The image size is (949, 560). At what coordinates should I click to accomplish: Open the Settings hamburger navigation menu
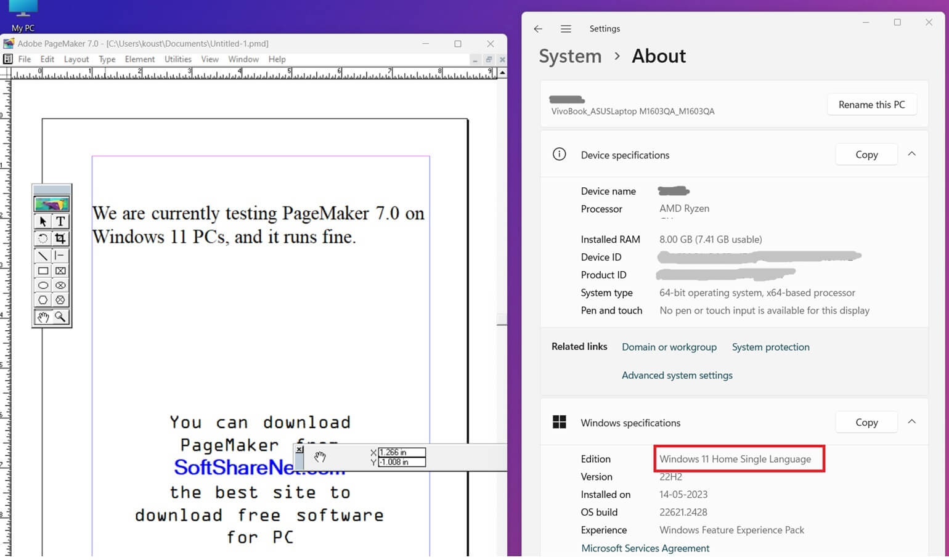(x=566, y=29)
